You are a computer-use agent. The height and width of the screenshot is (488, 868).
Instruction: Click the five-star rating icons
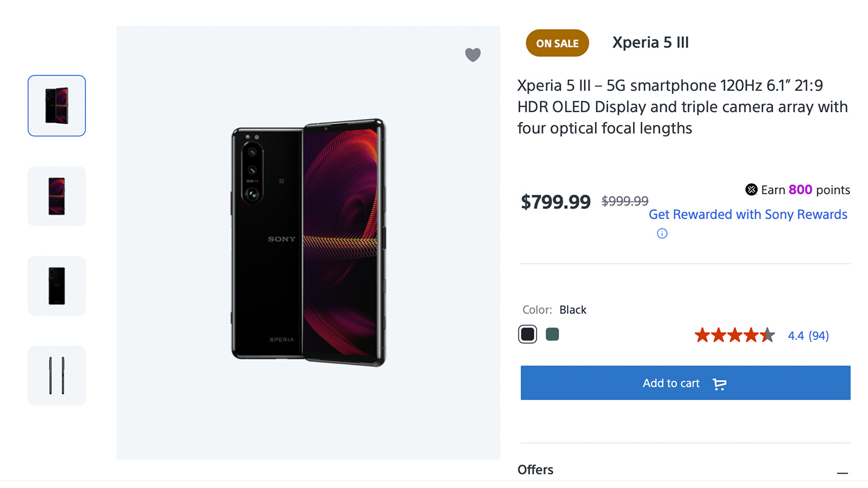point(734,335)
